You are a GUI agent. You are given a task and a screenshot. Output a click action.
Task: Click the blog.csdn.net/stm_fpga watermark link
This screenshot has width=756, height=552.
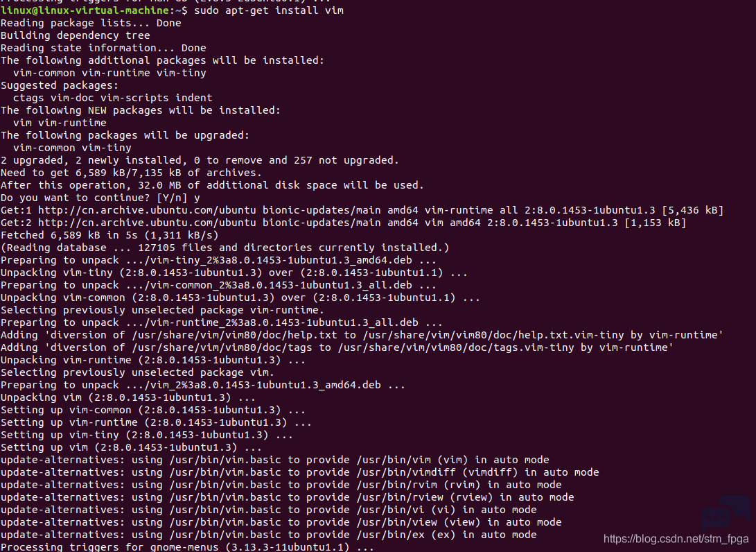(x=676, y=539)
